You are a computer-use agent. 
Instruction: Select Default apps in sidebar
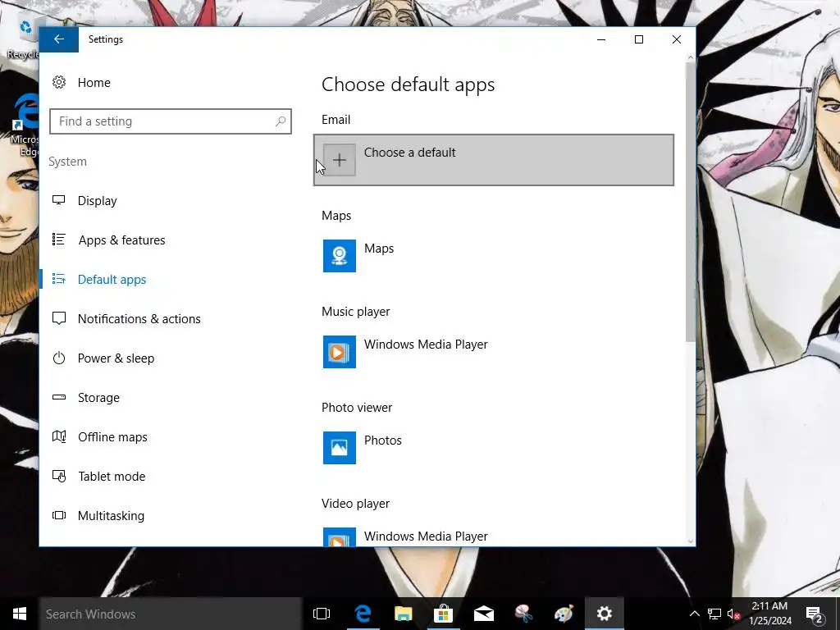112,280
